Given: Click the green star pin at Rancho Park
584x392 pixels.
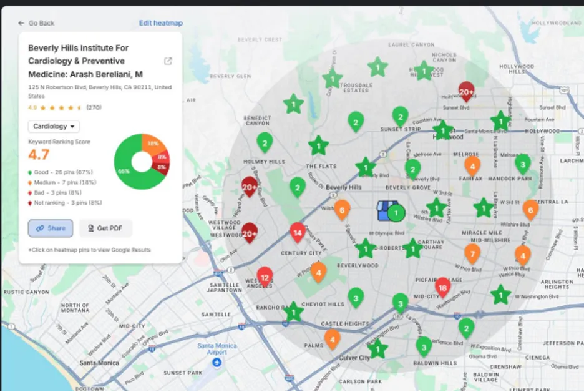Looking at the screenshot, I should [x=293, y=312].
